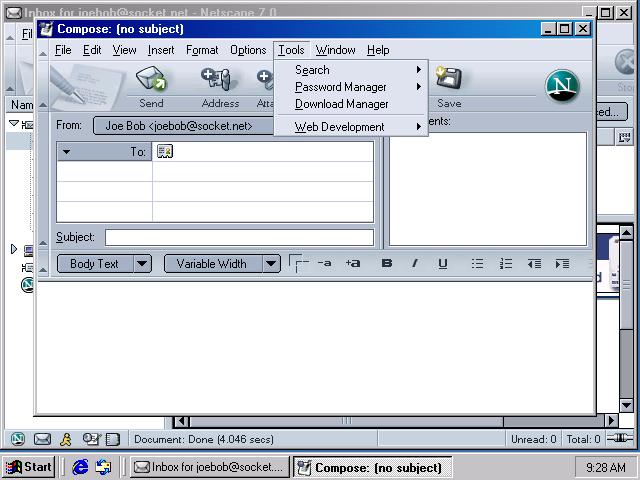The image size is (640, 480).
Task: Open Instant Messenger running-man icon
Action: [66, 439]
